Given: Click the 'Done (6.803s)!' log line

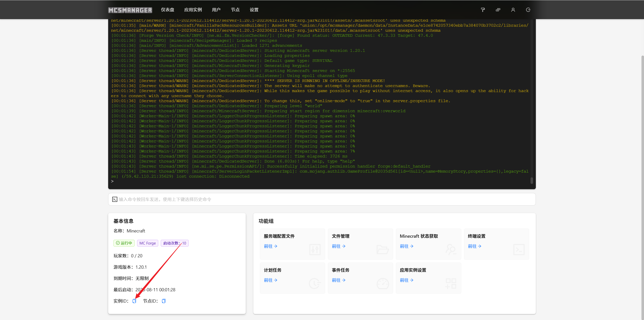Looking at the screenshot, I should 233,161.
